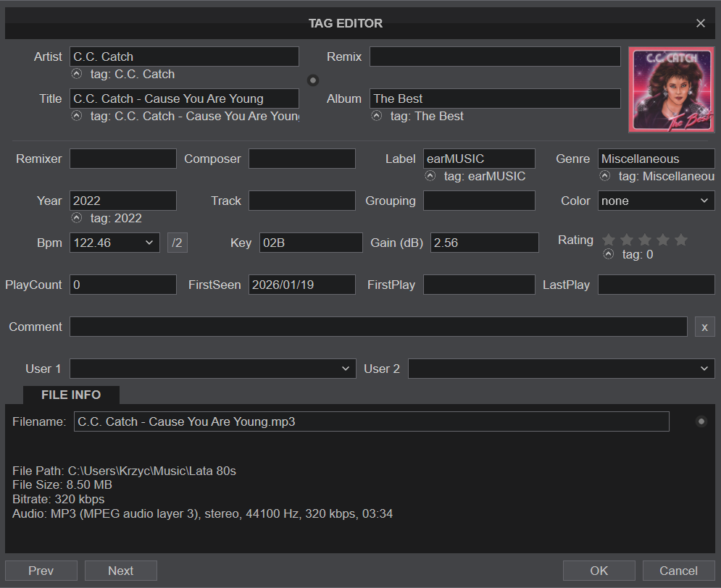Click the tag arrow icon under Artist
This screenshot has height=588, width=721.
pyautogui.click(x=76, y=74)
